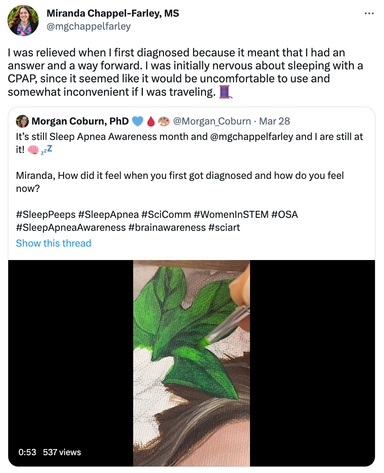Click Morgan Coburn's small avatar
The width and height of the screenshot is (384, 473).
pos(22,121)
